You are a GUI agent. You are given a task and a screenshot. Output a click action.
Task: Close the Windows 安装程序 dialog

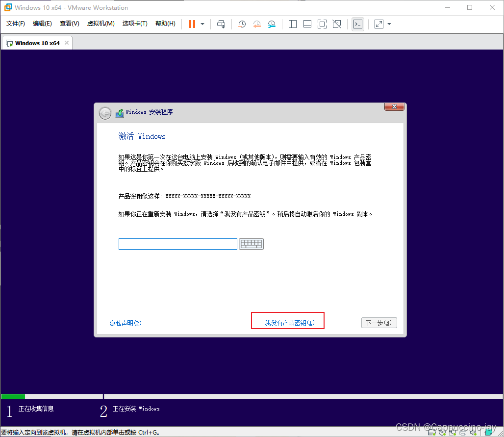pyautogui.click(x=394, y=107)
